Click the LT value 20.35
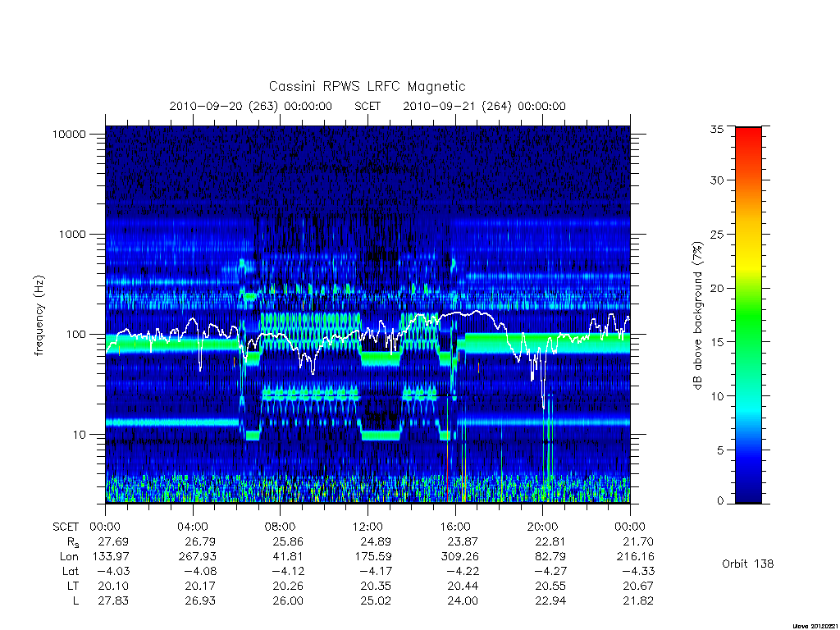 point(376,586)
